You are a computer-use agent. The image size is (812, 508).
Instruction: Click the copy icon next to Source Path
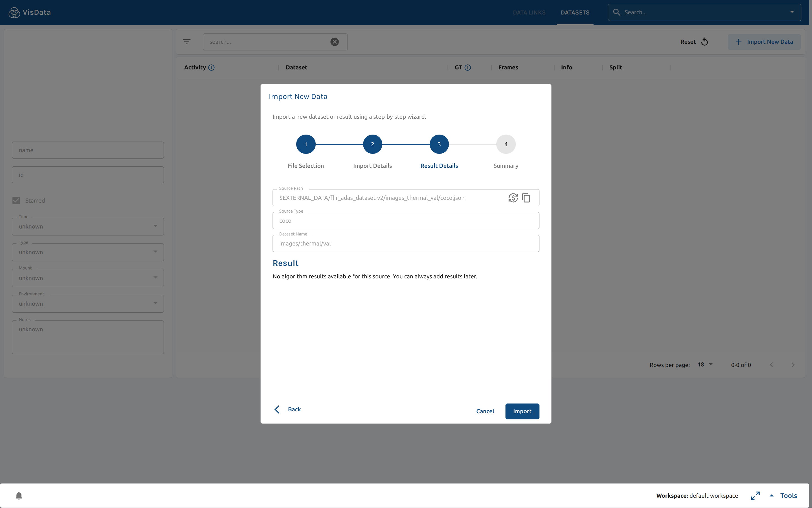tap(526, 198)
